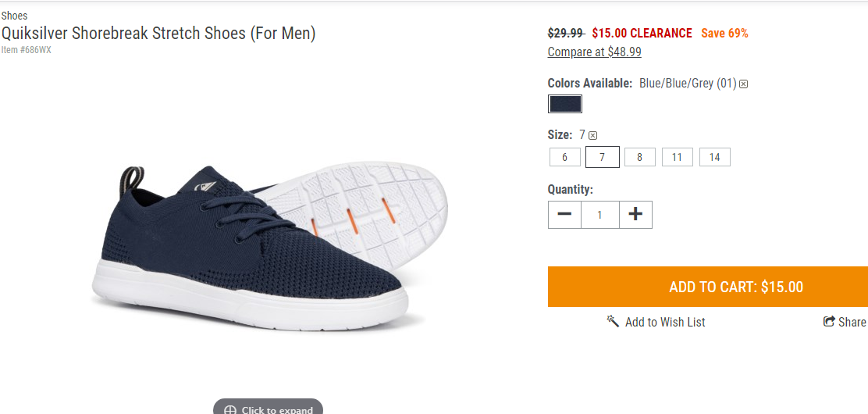This screenshot has width=868, height=414.
Task: Select size 6
Action: coord(564,157)
